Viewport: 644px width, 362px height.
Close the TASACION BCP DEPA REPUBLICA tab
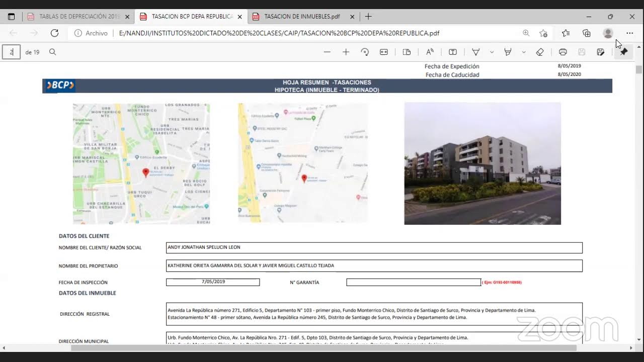240,17
